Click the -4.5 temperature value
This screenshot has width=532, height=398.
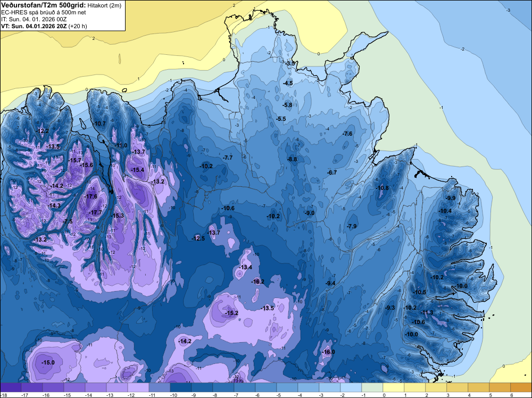click(x=288, y=83)
